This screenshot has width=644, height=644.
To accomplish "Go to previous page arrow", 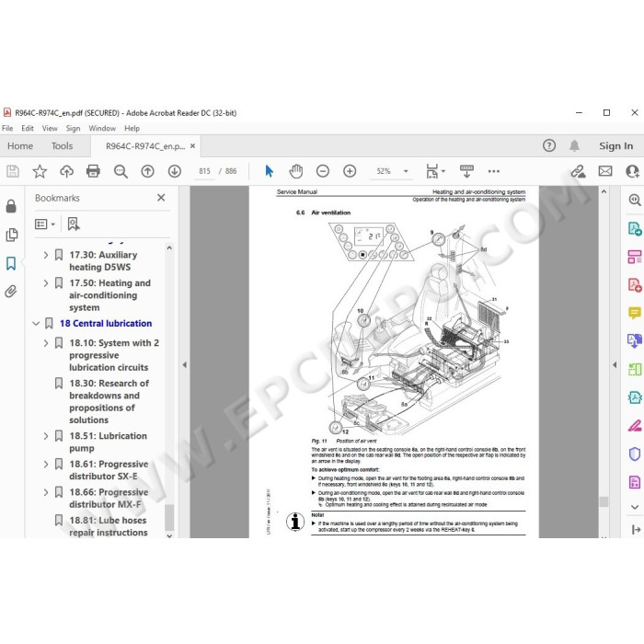I will [147, 171].
